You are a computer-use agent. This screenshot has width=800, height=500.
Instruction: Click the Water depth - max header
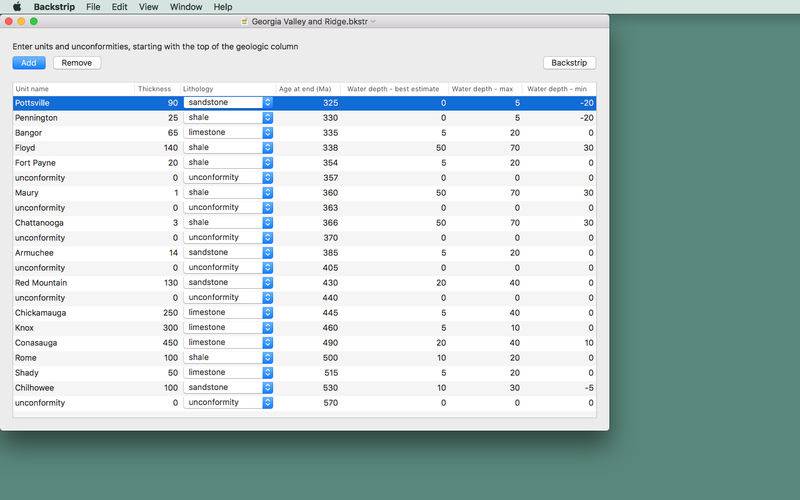click(x=485, y=89)
